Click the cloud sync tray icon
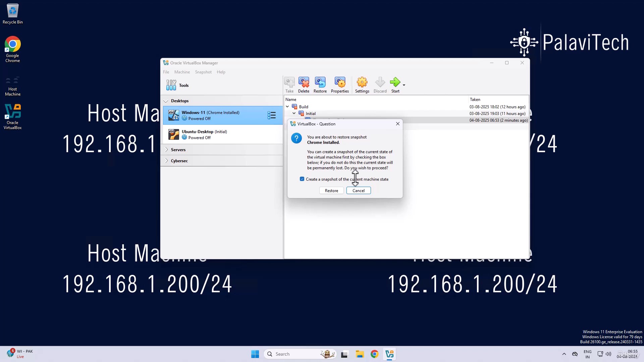This screenshot has height=362, width=644. 575,354
